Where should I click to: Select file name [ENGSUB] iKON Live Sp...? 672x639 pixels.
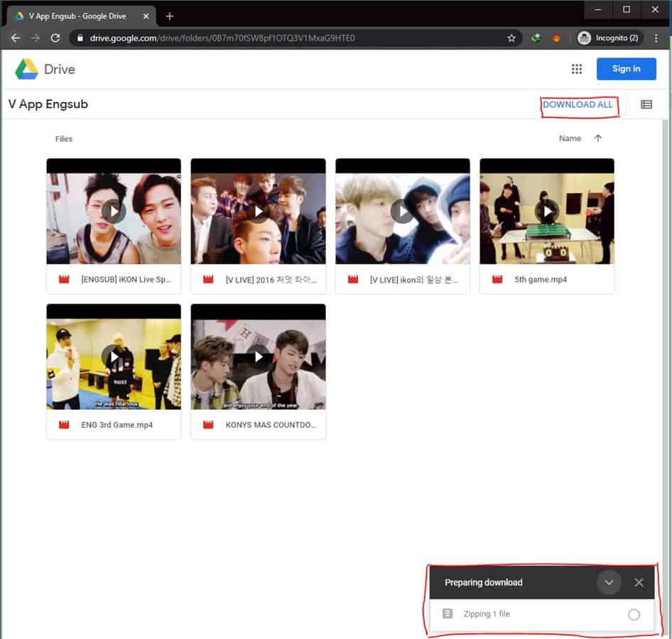[126, 280]
